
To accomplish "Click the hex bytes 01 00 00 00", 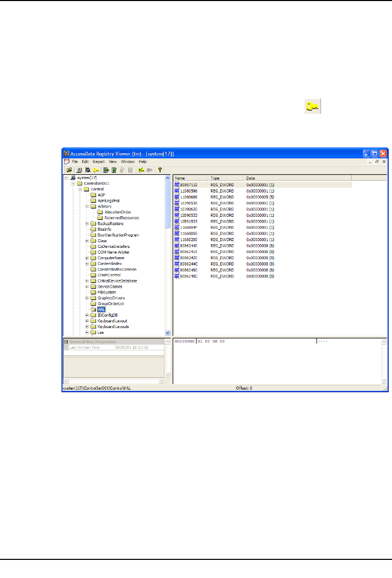I will click(211, 342).
